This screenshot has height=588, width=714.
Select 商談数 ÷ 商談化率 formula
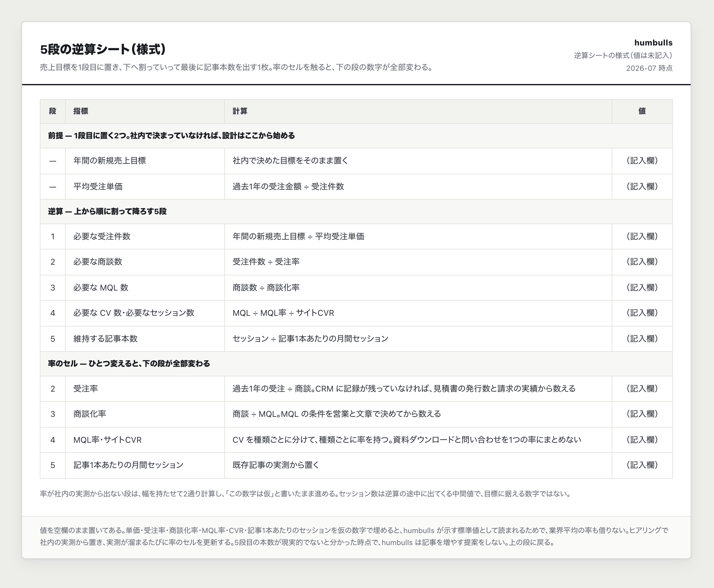[x=418, y=288]
